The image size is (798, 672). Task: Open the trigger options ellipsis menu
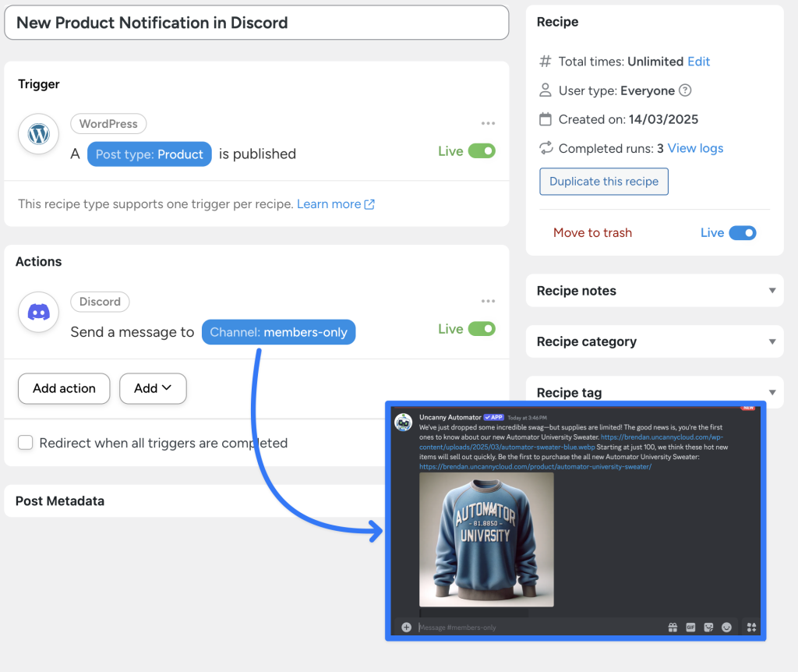click(x=489, y=123)
